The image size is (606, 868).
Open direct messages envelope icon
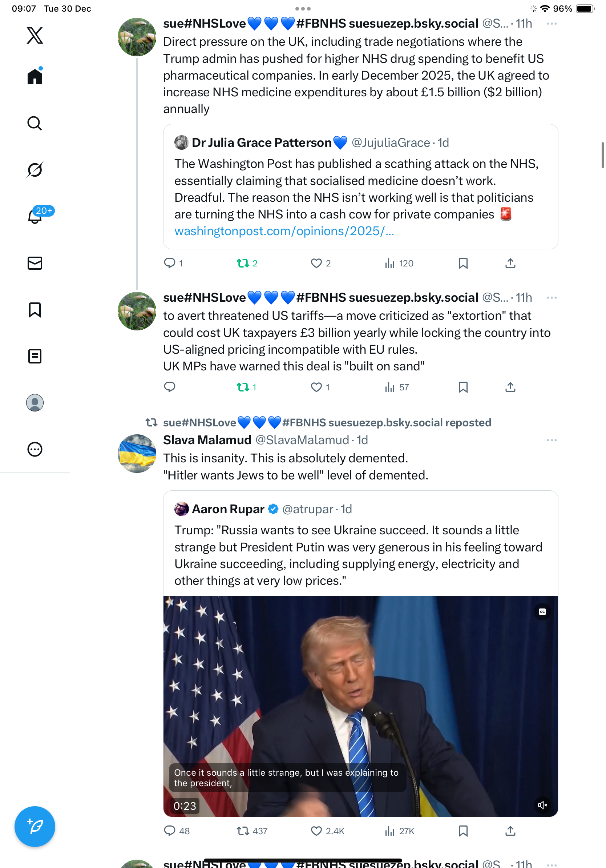(35, 263)
